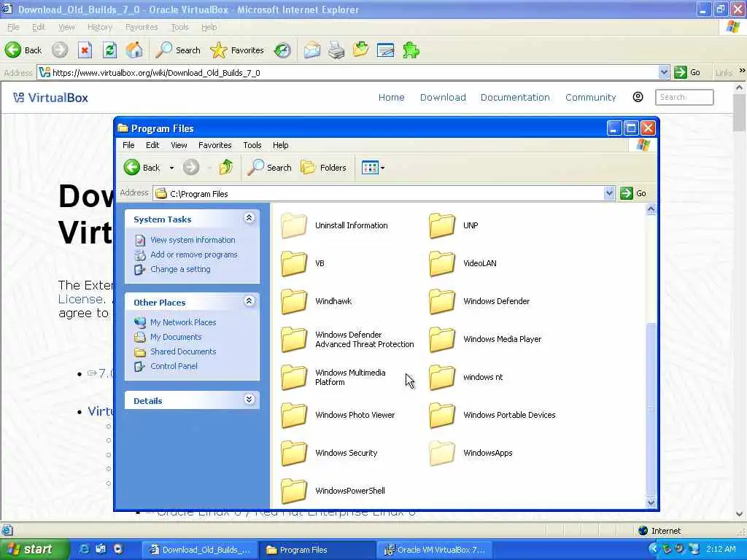Image resolution: width=747 pixels, height=560 pixels.
Task: Click Add or remove programs link
Action: (193, 254)
